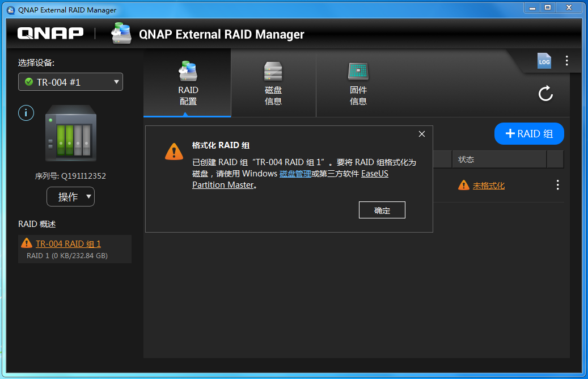This screenshot has height=379, width=588.
Task: Click the + RAID 组 button
Action: (x=529, y=133)
